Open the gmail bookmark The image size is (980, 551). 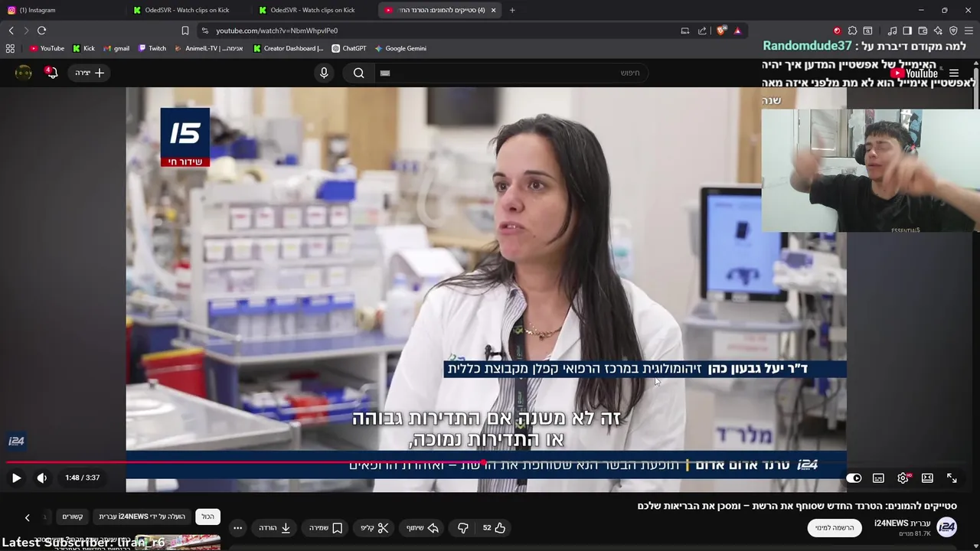pyautogui.click(x=116, y=48)
